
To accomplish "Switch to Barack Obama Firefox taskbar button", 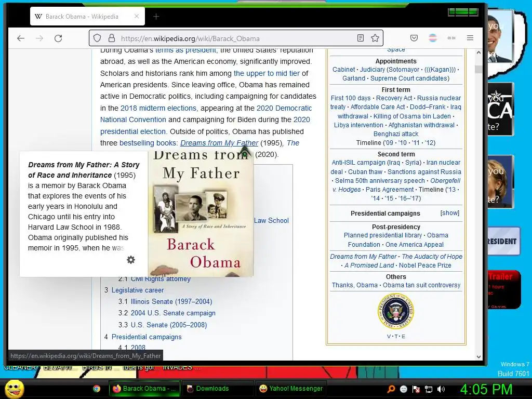I will click(x=145, y=389).
